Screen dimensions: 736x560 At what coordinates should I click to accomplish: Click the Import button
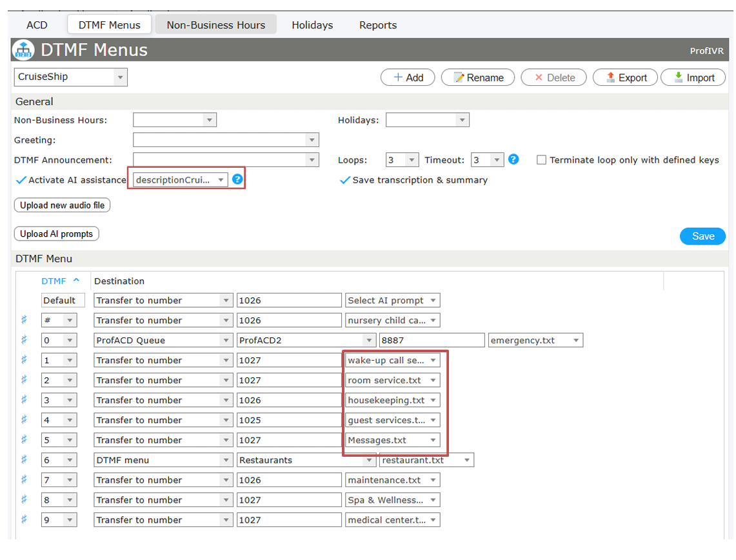pos(693,77)
